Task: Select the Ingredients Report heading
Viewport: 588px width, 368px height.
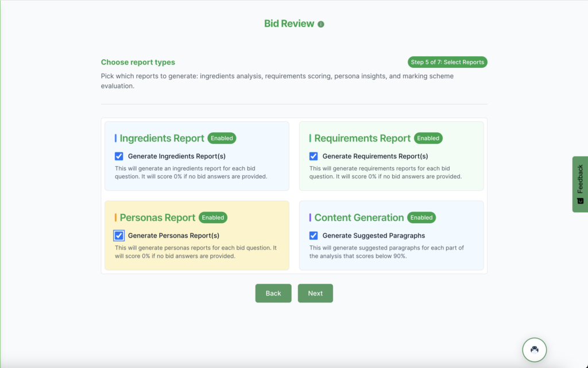Action: tap(162, 138)
